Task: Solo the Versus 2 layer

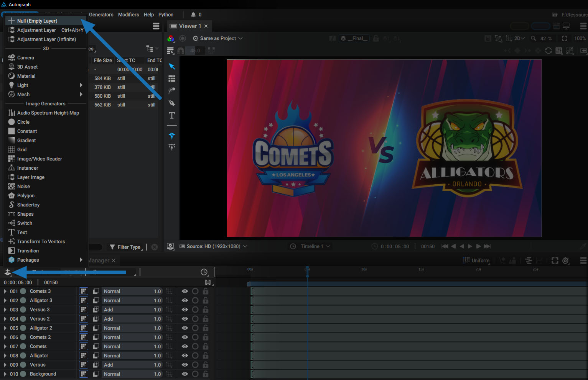Action: coord(195,319)
